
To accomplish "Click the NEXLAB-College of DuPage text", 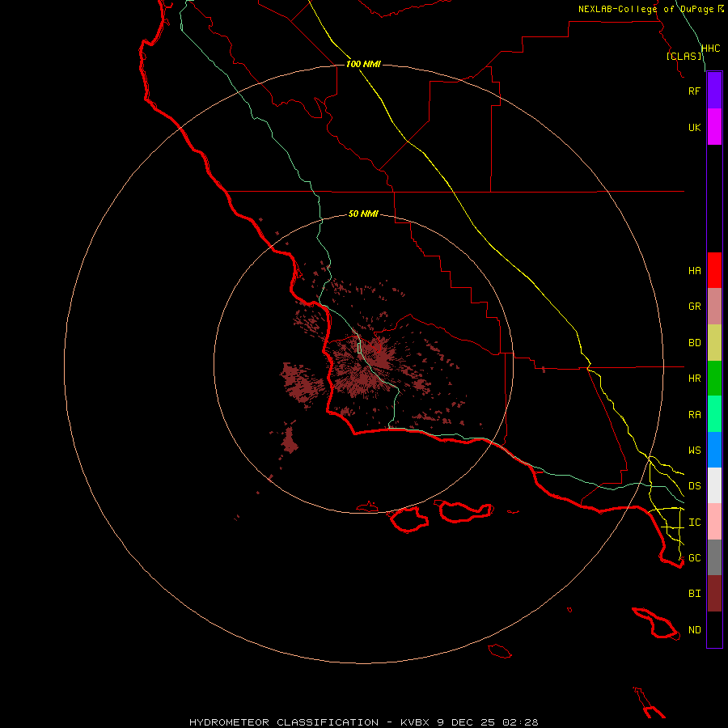I will (x=645, y=9).
